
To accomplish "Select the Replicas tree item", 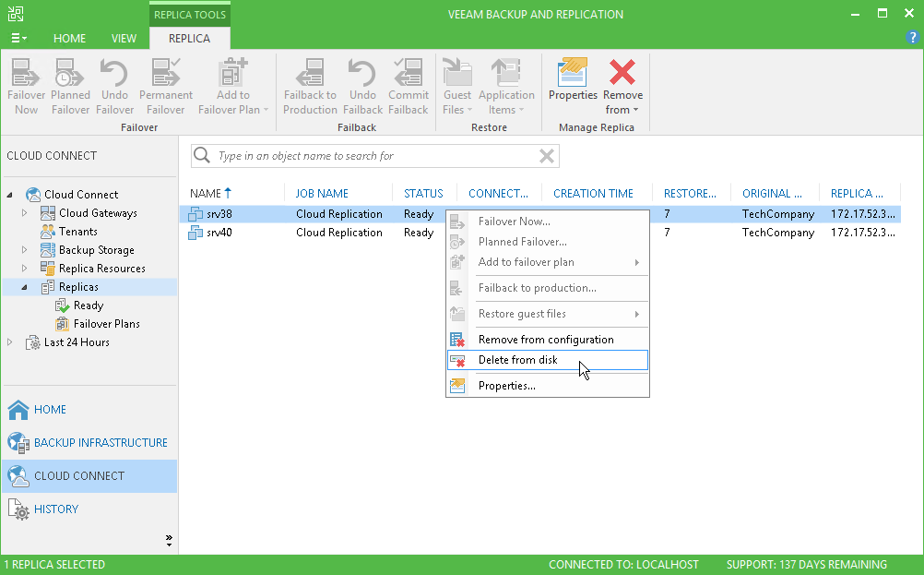I will pos(78,287).
